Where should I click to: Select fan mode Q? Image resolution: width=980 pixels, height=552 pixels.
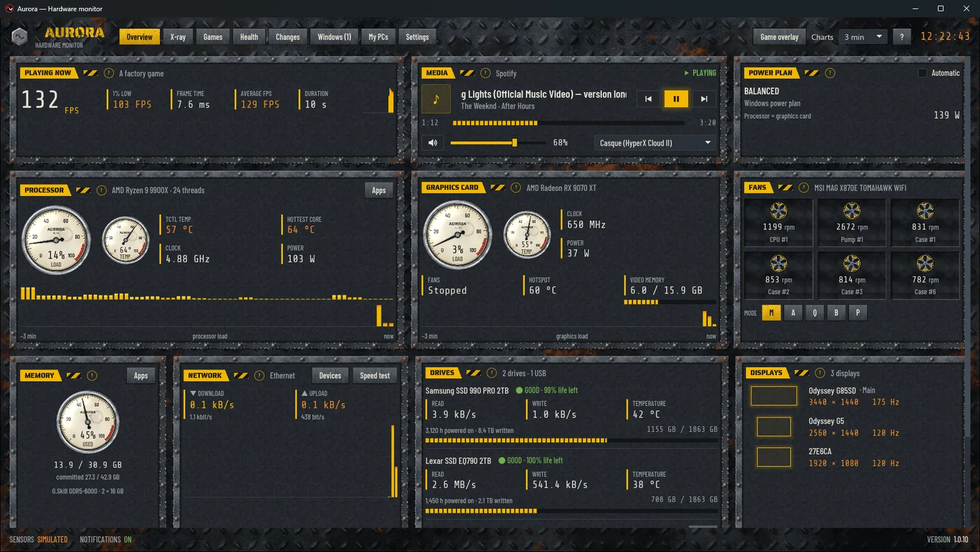tap(815, 313)
